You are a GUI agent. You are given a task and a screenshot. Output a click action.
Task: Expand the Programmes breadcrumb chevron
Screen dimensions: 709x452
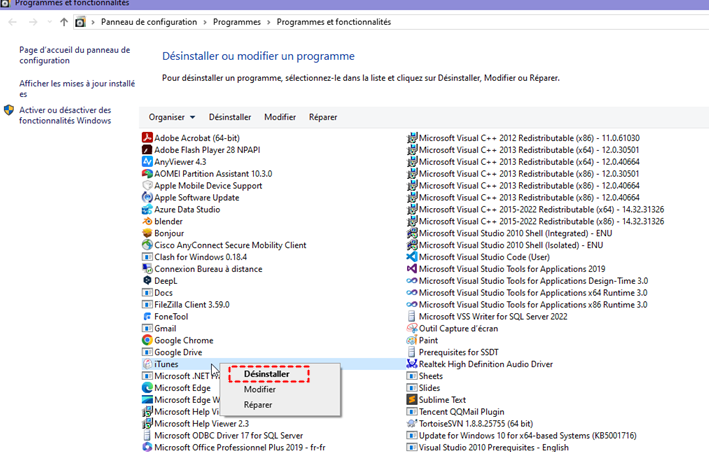[x=269, y=22]
